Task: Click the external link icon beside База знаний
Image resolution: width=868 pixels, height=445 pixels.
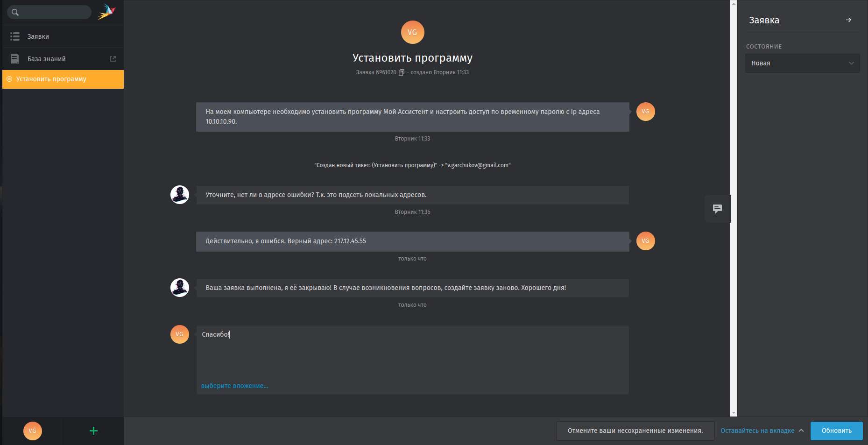Action: point(113,59)
